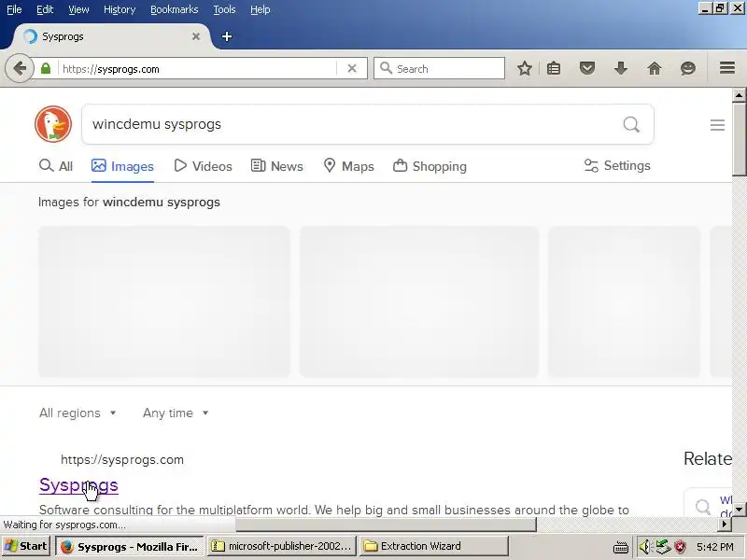Open the DuckDuckGo side menu icon
This screenshot has height=560, width=747.
pos(717,125)
